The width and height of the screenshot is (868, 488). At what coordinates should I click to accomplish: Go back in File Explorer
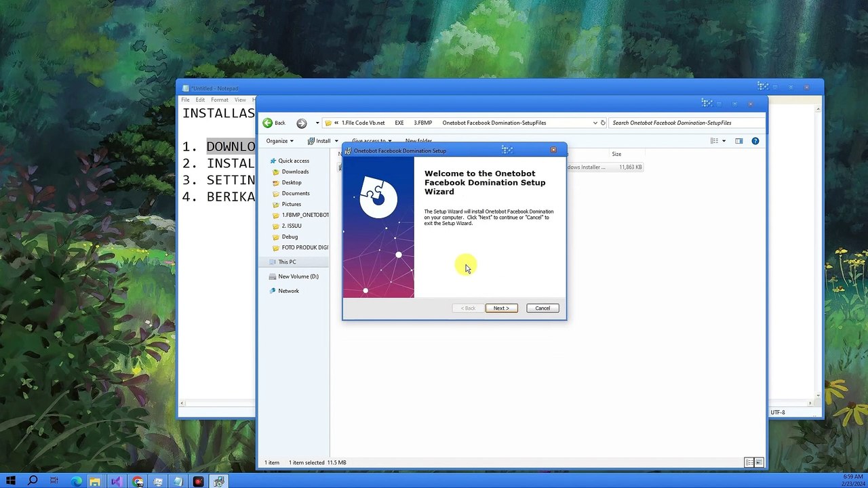pos(274,123)
